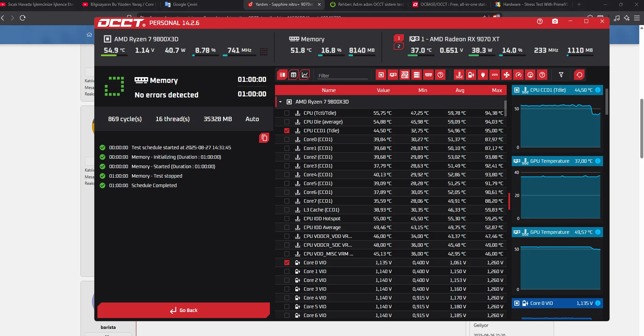This screenshot has width=644, height=336.
Task: Show only usage gauge sensors icon
Action: (x=530, y=75)
